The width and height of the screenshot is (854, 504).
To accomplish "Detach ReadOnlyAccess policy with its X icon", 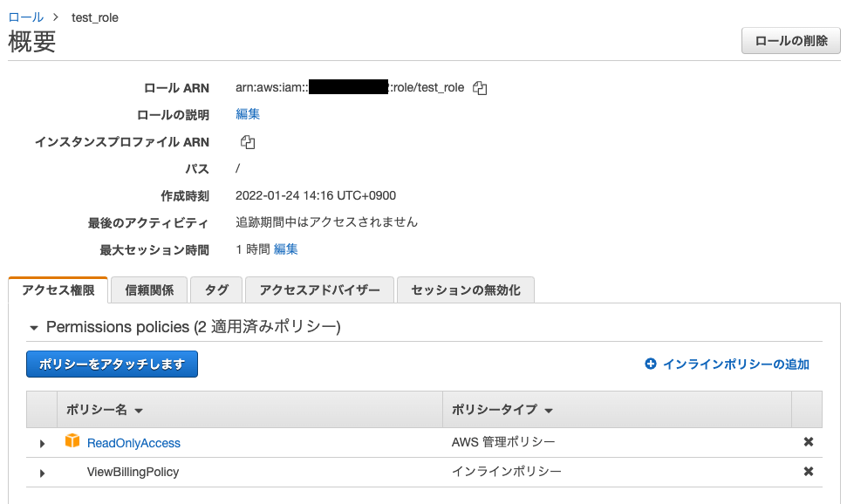I will [809, 442].
